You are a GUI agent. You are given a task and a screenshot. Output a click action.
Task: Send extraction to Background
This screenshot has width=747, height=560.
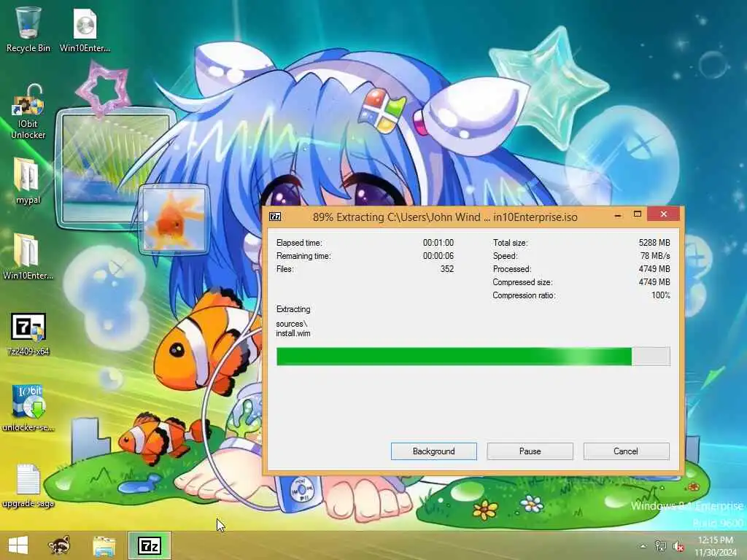tap(433, 451)
